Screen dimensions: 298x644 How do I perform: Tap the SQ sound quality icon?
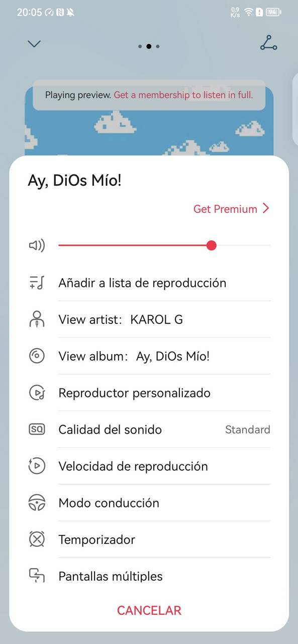coord(37,430)
